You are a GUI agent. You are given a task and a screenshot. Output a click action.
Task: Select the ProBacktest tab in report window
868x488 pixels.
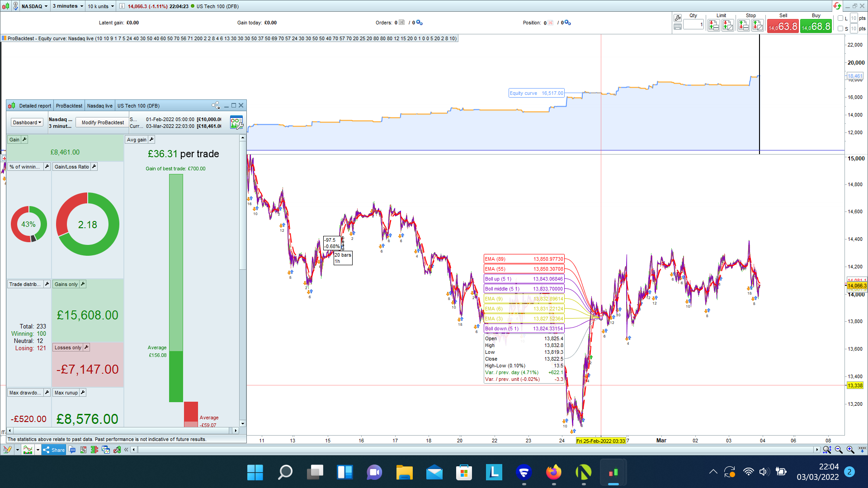pyautogui.click(x=69, y=106)
